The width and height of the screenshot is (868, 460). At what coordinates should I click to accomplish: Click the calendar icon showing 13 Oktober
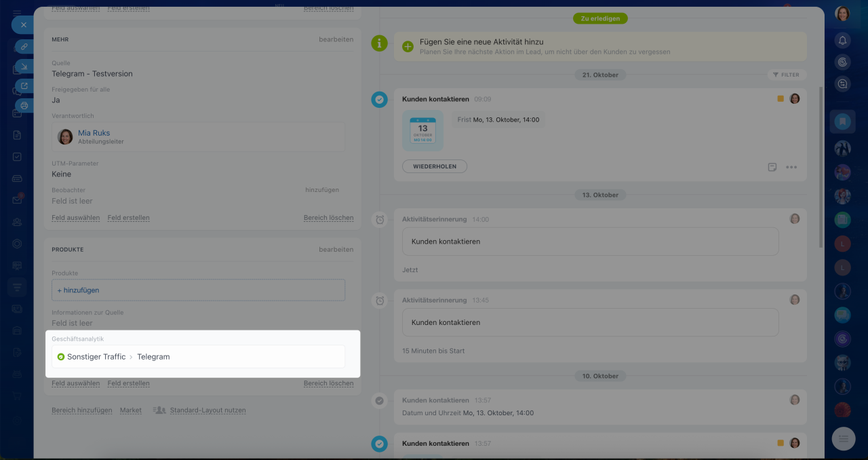422,130
